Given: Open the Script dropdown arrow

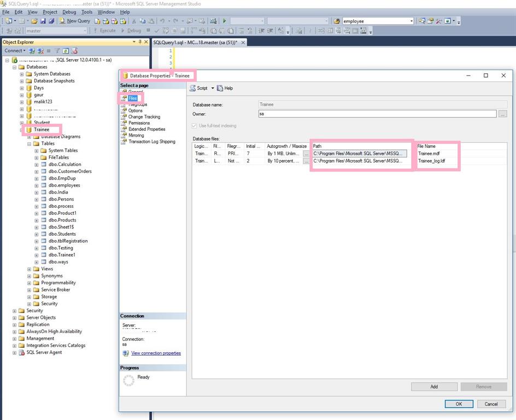Looking at the screenshot, I should pos(213,88).
